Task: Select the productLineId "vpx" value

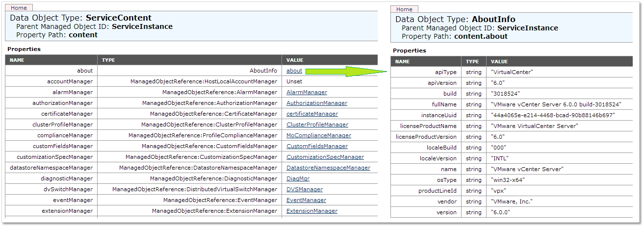Action: 498,191
